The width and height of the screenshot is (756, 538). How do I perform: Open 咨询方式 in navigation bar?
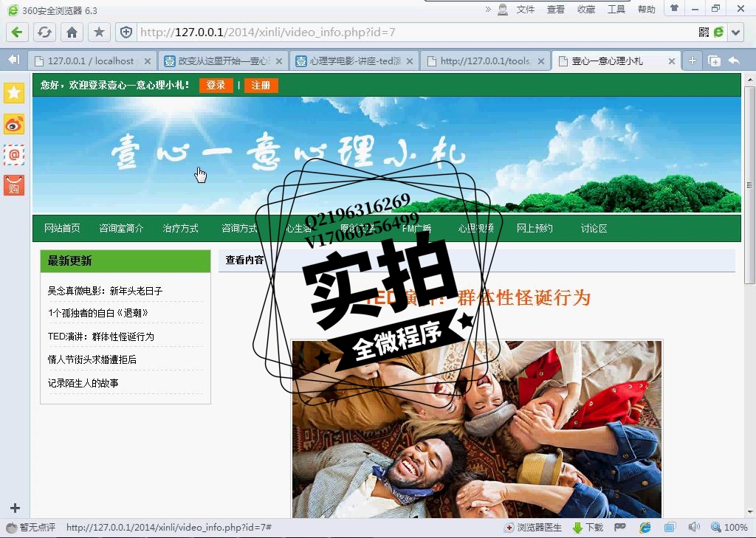point(239,228)
